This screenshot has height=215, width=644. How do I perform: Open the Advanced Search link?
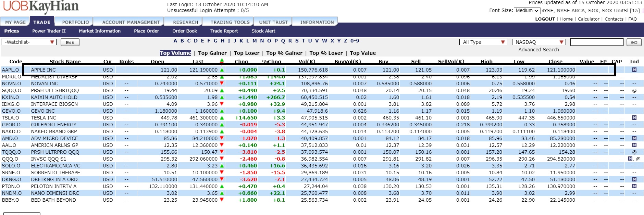[x=538, y=50]
